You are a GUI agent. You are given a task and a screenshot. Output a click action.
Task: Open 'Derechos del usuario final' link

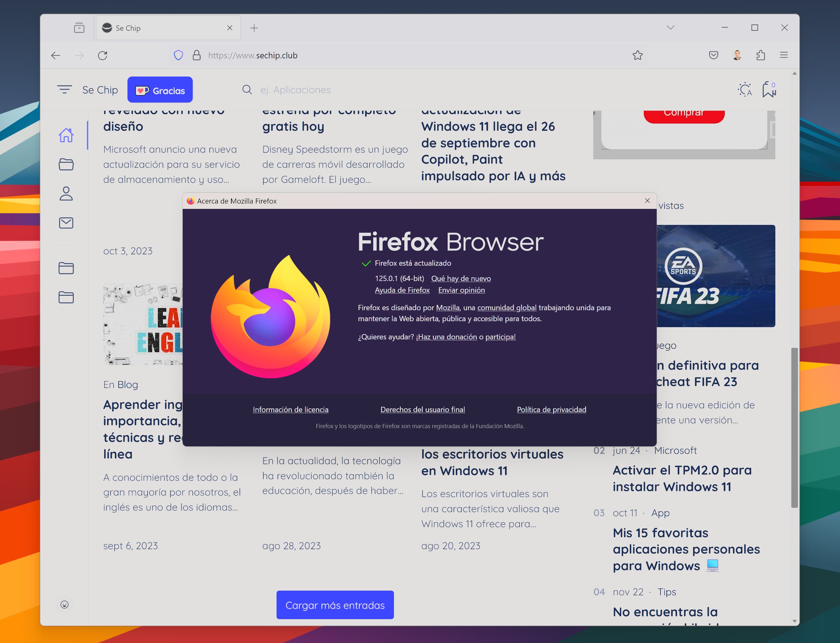tap(423, 410)
